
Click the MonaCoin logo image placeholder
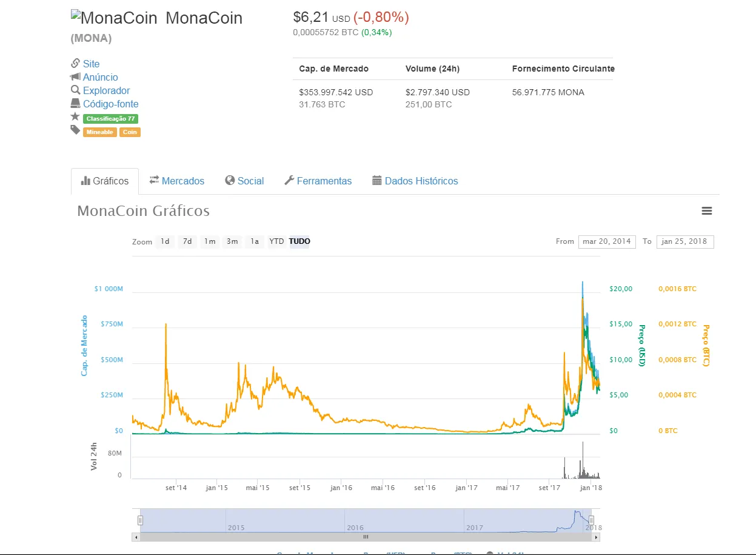pos(115,18)
